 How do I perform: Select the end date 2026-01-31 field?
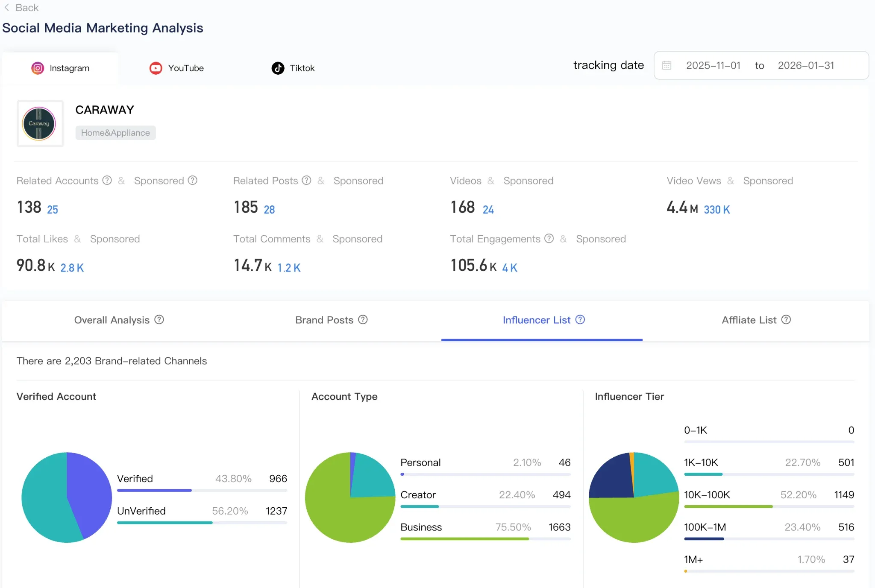point(806,65)
